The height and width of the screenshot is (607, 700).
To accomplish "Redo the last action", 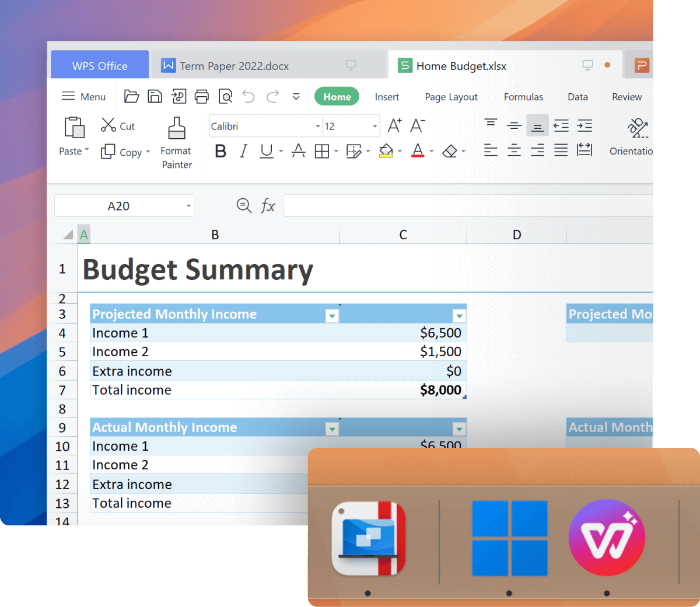I will (x=272, y=97).
